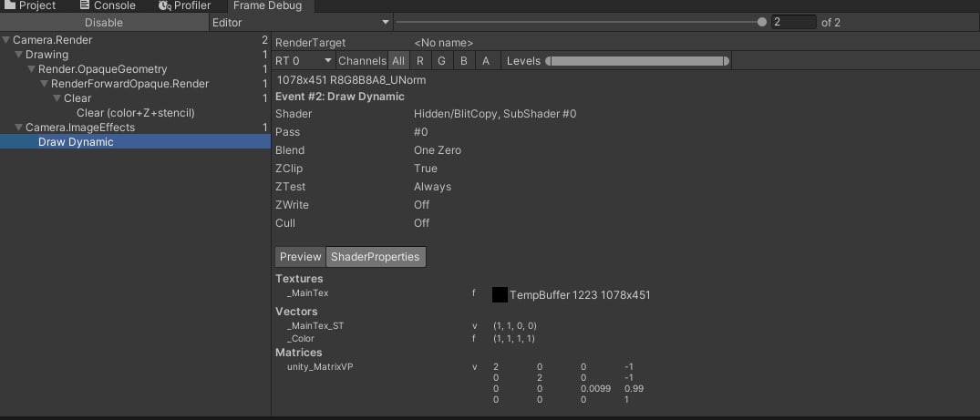
Task: Click the Event #2: Draw Dynamic heading
Action: pyautogui.click(x=340, y=97)
